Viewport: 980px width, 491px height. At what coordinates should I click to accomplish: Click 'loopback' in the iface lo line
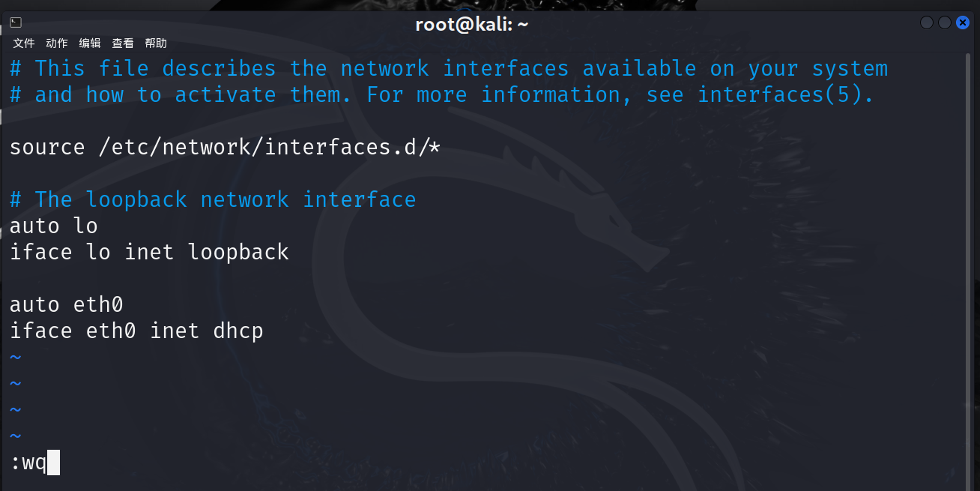238,252
